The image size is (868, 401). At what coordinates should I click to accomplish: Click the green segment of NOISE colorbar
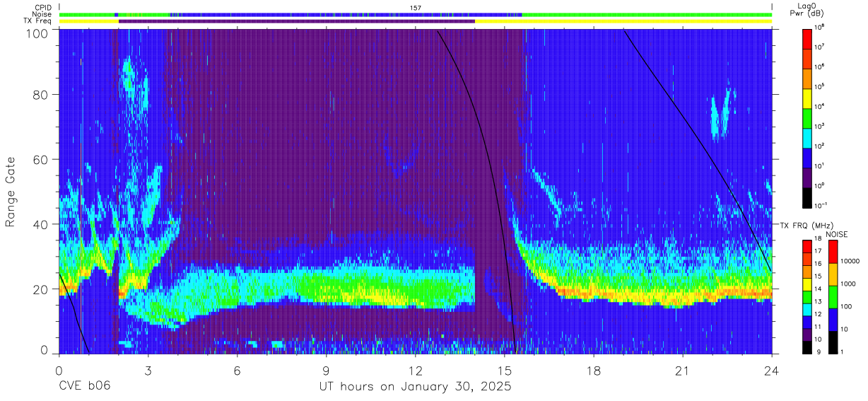[x=833, y=297]
